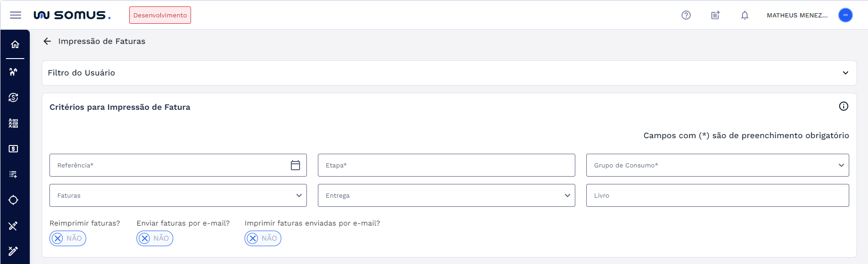Image resolution: width=868 pixels, height=264 pixels.
Task: Go to home in sidebar
Action: click(x=15, y=44)
